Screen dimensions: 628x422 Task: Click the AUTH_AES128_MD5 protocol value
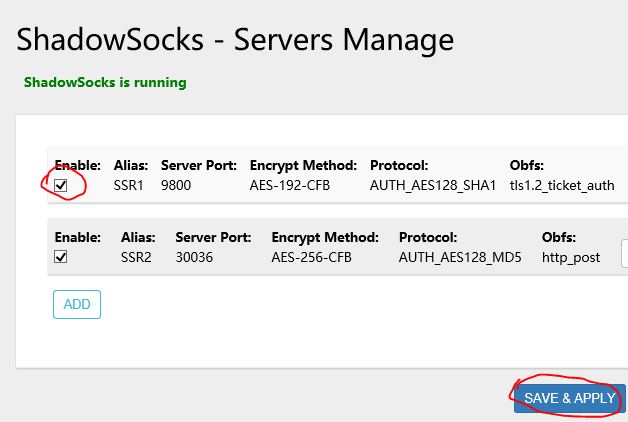point(460,257)
